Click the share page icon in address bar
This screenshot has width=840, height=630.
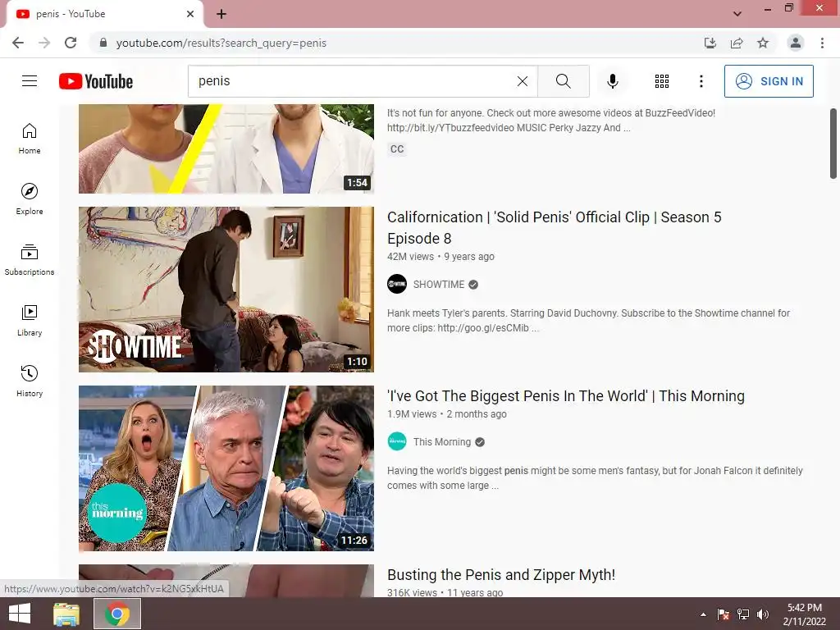click(x=737, y=43)
